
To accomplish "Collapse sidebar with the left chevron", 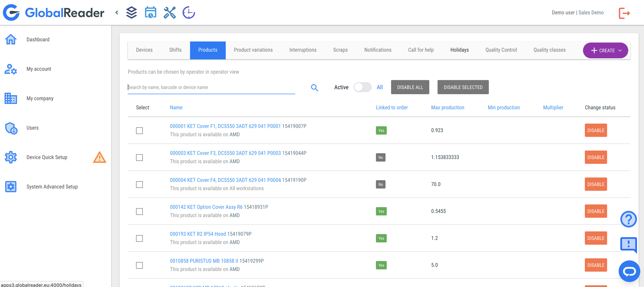I will pyautogui.click(x=117, y=13).
